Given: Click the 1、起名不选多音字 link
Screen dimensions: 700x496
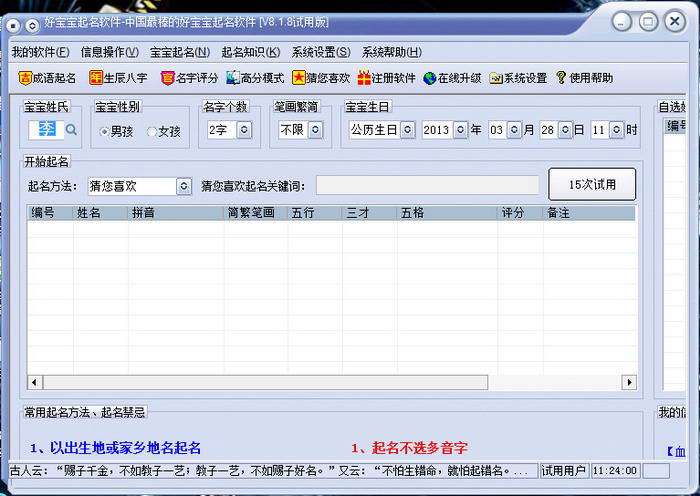Looking at the screenshot, I should (409, 447).
